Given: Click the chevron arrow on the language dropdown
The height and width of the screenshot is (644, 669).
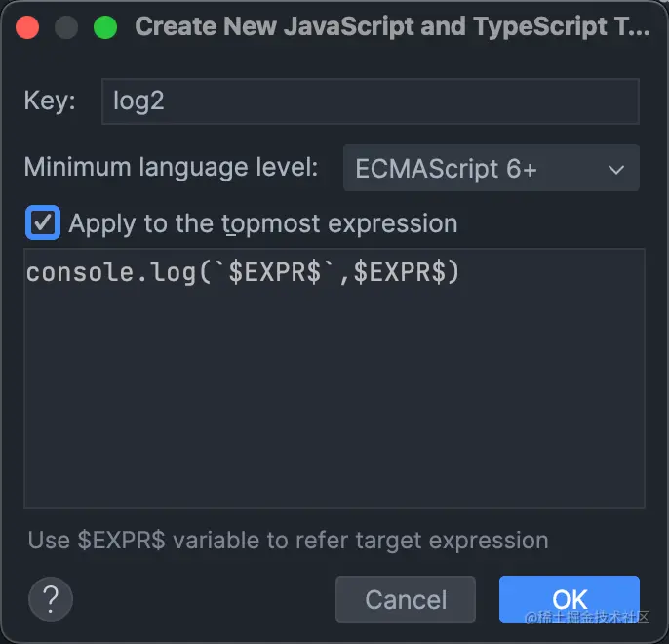Looking at the screenshot, I should coord(616,170).
